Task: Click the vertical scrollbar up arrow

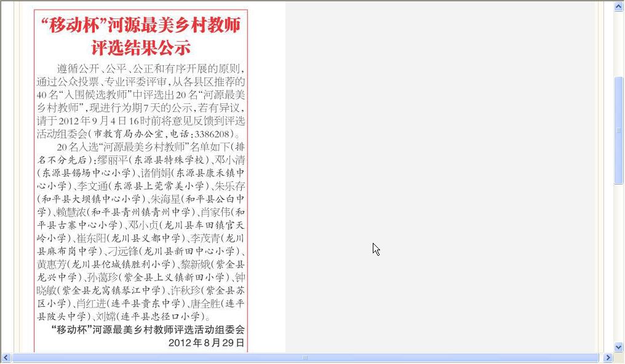Action: (619, 7)
